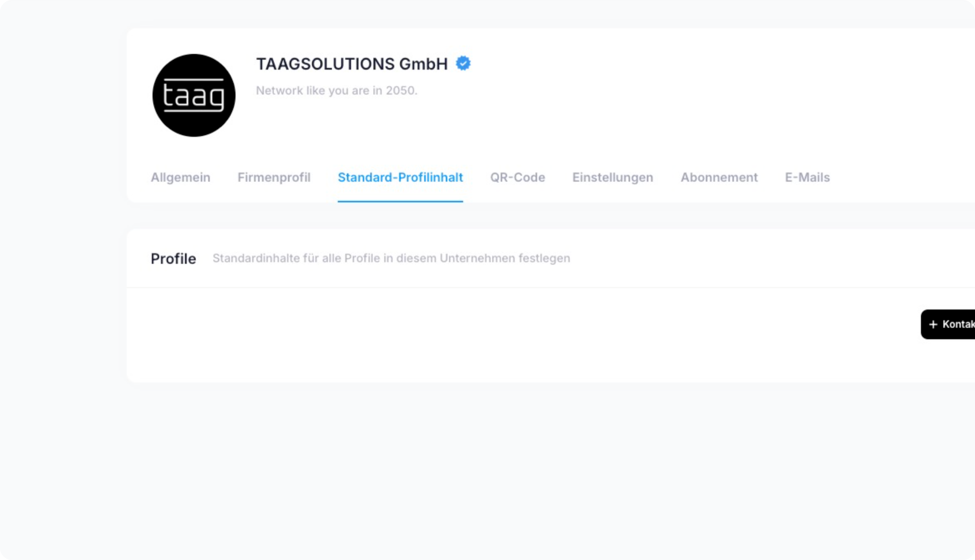The width and height of the screenshot is (975, 560).
Task: Open the Abonnement tab
Action: tap(719, 177)
